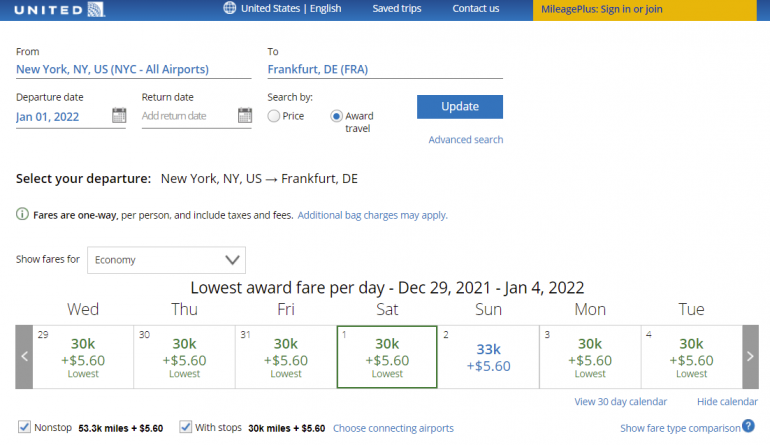Open the Show fares for Economy dropdown
This screenshot has height=445, width=770.
click(x=166, y=260)
